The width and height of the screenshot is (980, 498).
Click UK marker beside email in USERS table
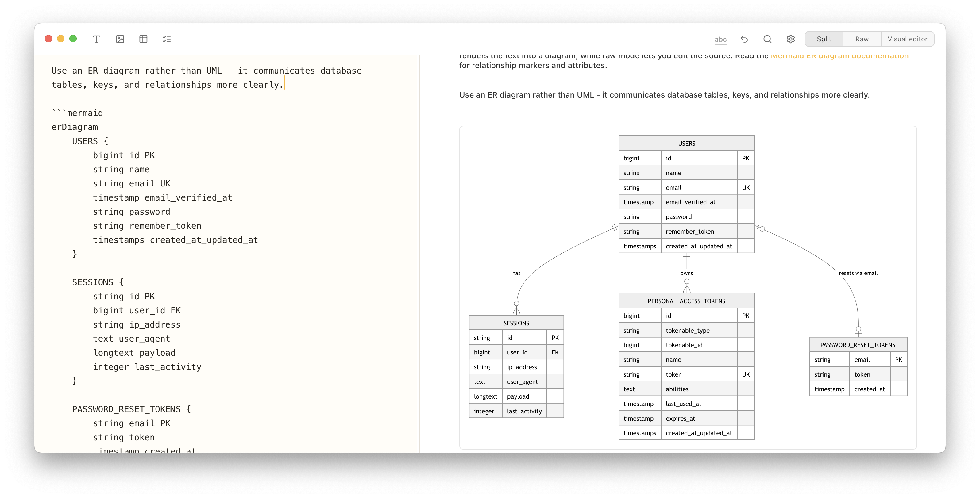coord(746,187)
